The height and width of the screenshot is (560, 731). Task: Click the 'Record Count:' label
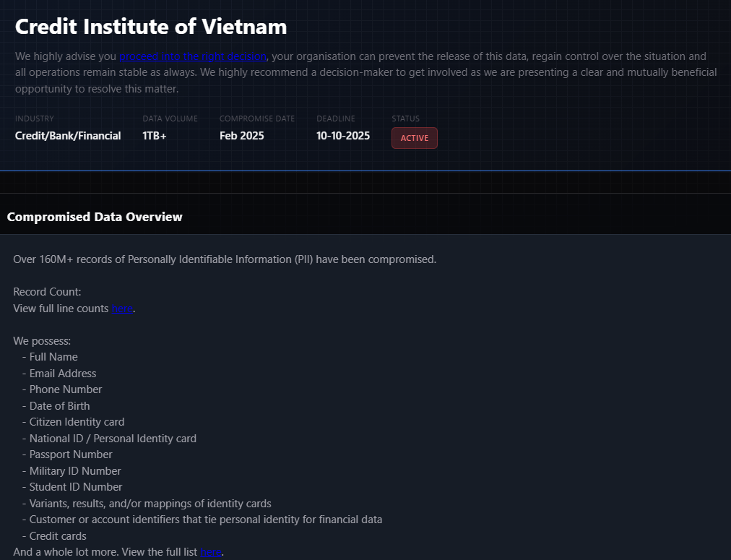point(48,292)
